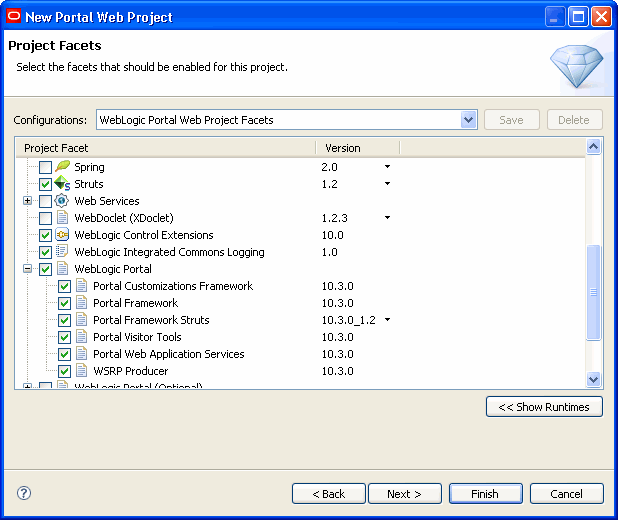This screenshot has width=618, height=520.
Task: Click the Project Facet column header
Action: pyautogui.click(x=166, y=148)
